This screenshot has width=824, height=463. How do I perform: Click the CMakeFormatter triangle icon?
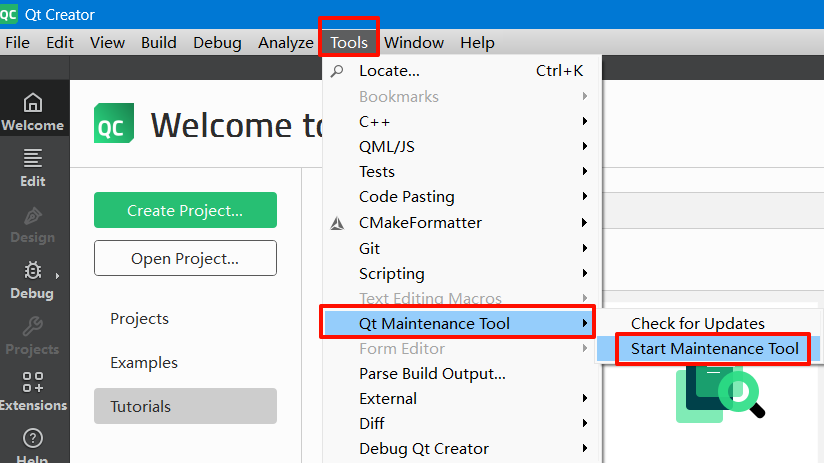tap(337, 223)
